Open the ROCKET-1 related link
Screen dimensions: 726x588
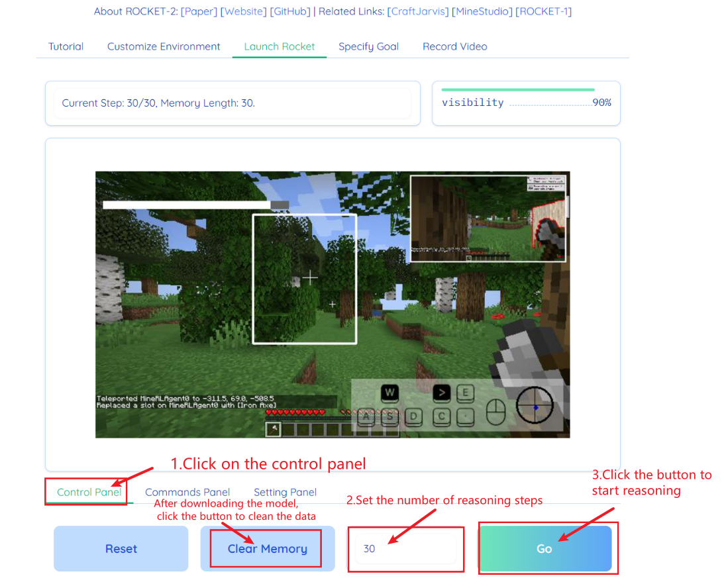tap(544, 11)
